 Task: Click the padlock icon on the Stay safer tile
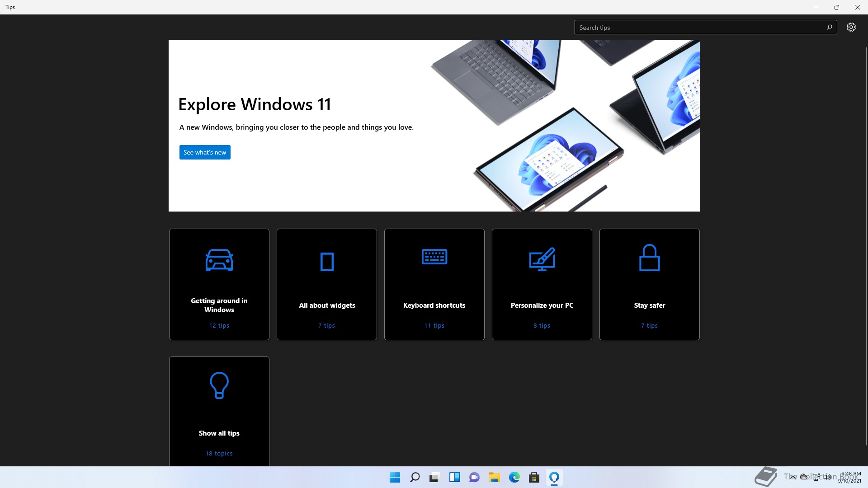(x=650, y=258)
